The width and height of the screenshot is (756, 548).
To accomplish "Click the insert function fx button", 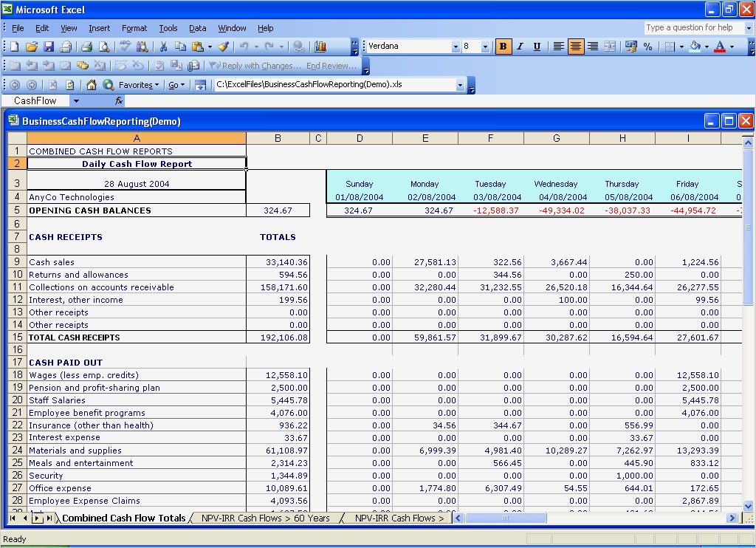I will point(119,100).
